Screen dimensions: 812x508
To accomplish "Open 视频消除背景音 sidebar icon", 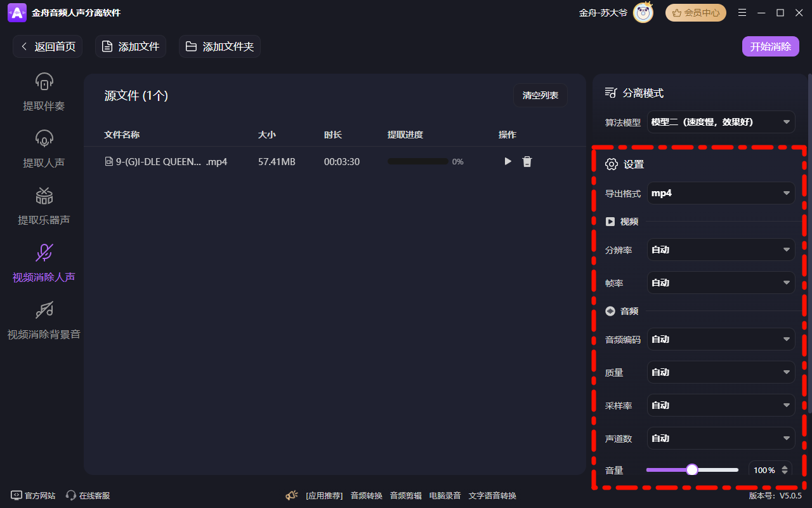I will tap(44, 310).
